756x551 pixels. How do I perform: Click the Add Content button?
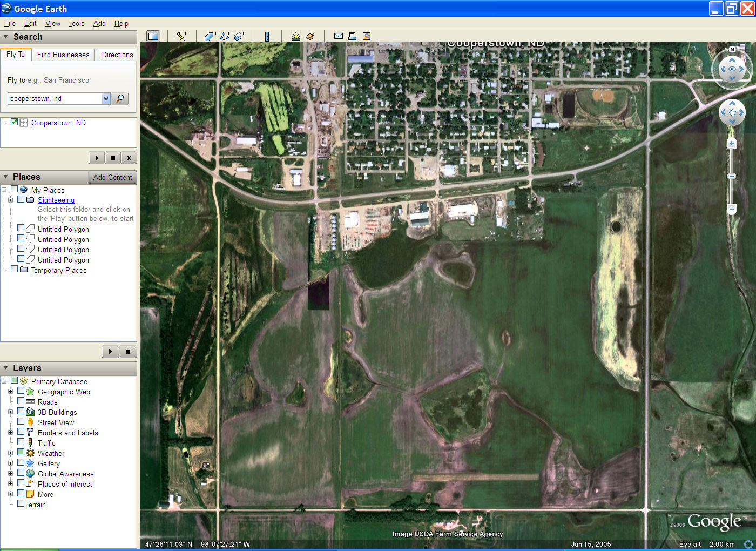click(112, 177)
